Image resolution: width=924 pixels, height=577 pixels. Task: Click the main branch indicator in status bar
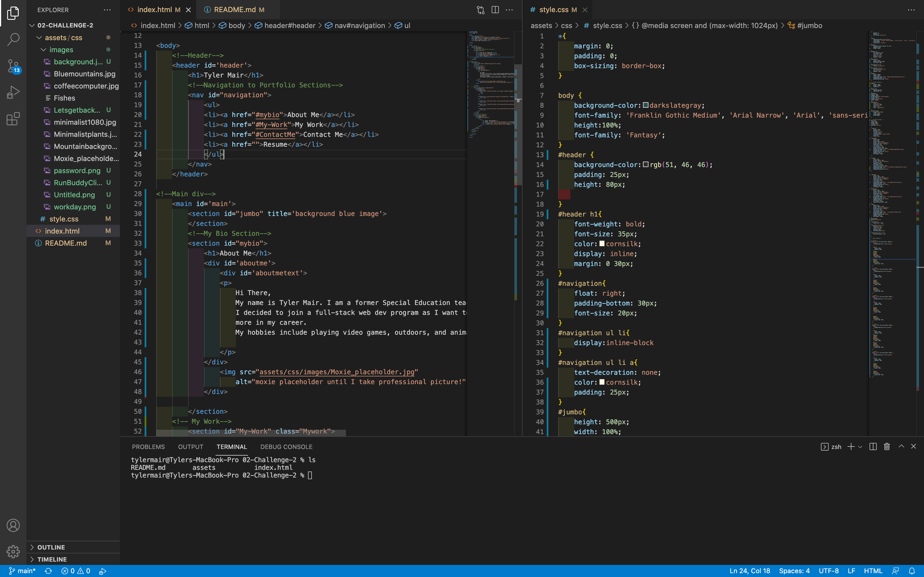23,570
